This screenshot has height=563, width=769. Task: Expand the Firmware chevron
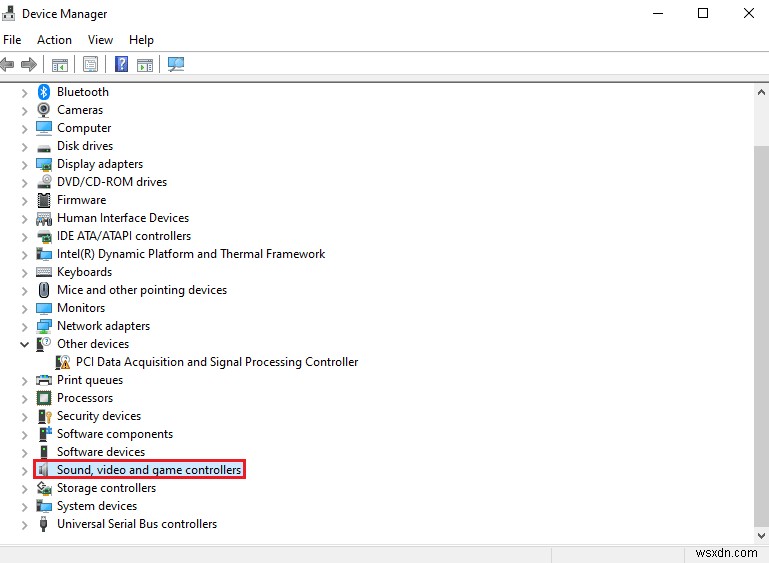[24, 201]
